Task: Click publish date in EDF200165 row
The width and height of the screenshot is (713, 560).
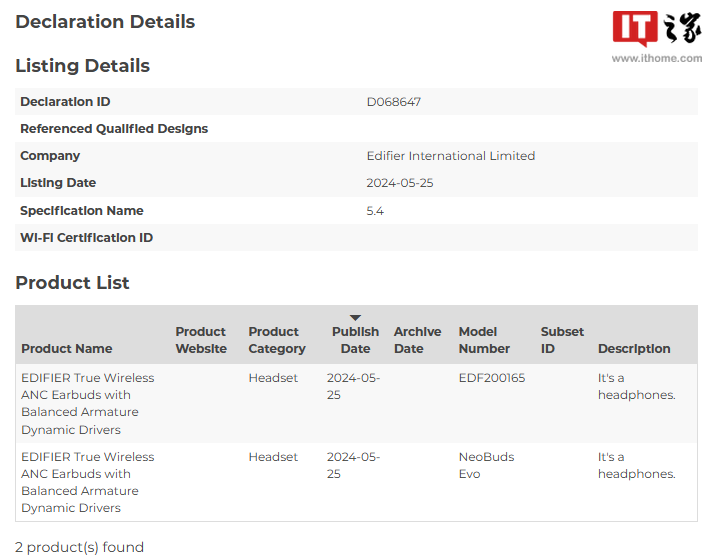Action: point(353,386)
